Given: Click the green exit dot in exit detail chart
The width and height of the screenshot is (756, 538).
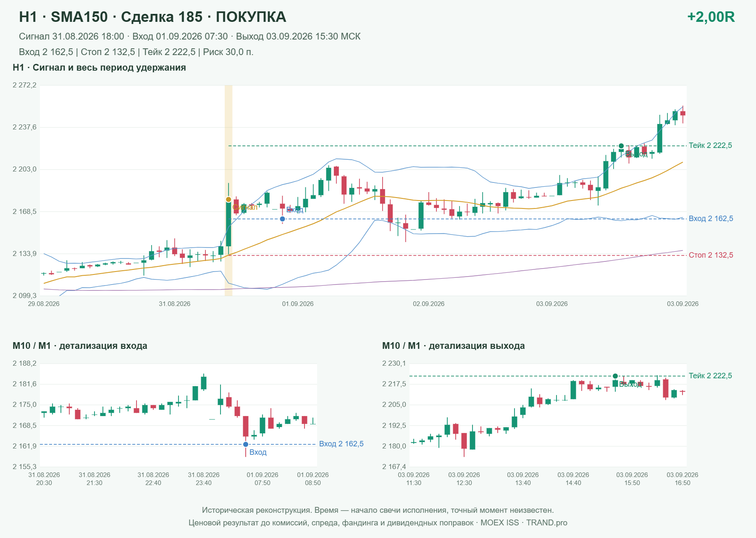Looking at the screenshot, I should tap(615, 376).
